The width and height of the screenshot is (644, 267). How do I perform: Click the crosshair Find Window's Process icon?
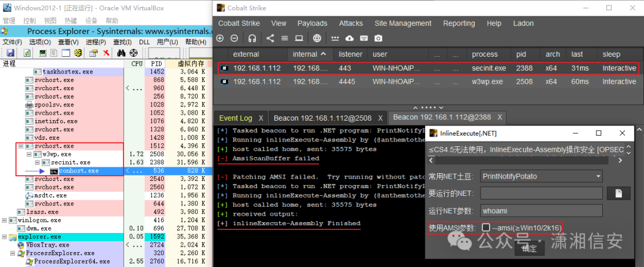(134, 53)
